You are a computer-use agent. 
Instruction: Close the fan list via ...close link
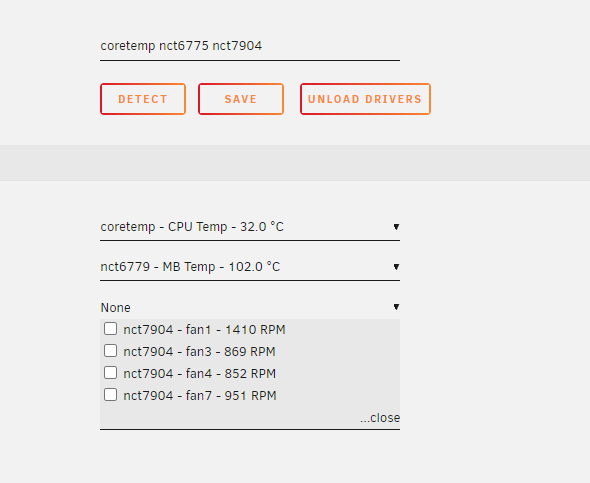coord(380,418)
